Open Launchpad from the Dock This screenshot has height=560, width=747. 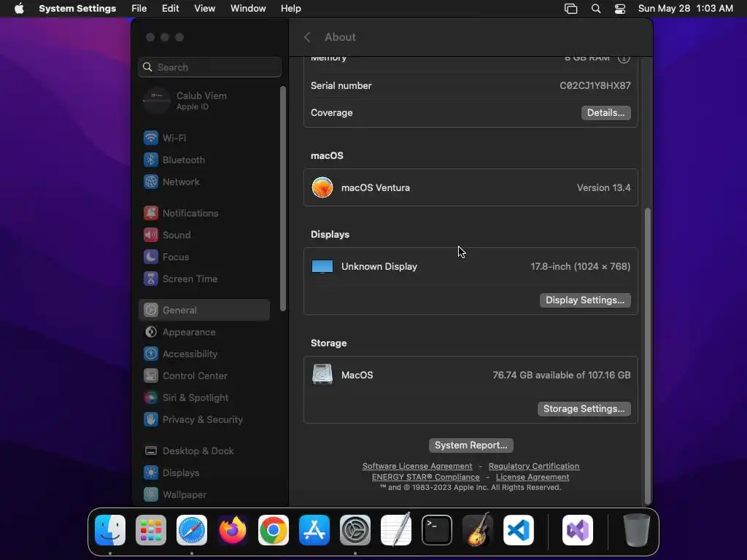pos(151,530)
